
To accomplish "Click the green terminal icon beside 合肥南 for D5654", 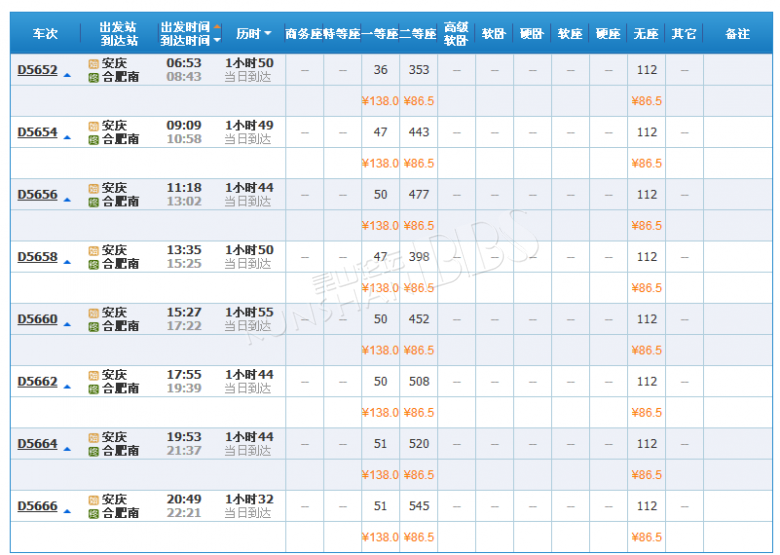I will (x=94, y=139).
